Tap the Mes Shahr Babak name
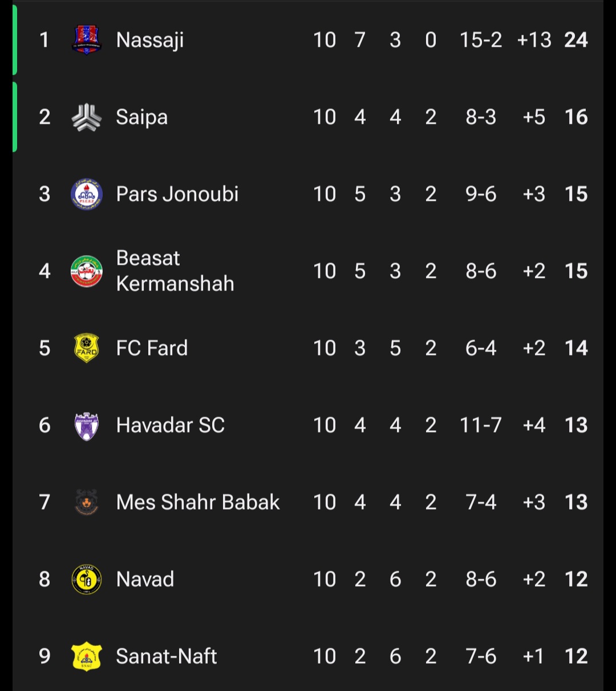The height and width of the screenshot is (691, 616). coord(198,502)
